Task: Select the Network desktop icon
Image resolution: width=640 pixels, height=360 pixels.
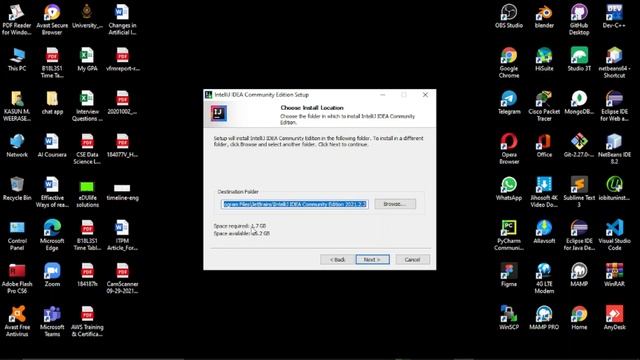Action: (17, 146)
